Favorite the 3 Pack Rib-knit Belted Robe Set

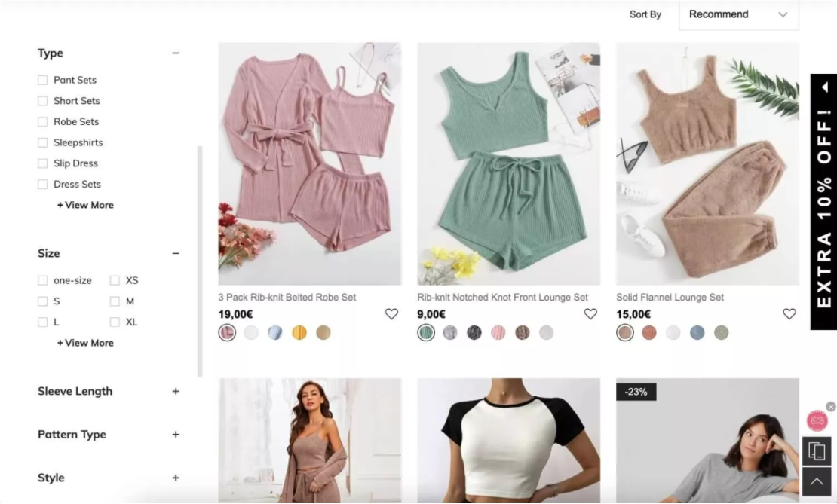[391, 314]
